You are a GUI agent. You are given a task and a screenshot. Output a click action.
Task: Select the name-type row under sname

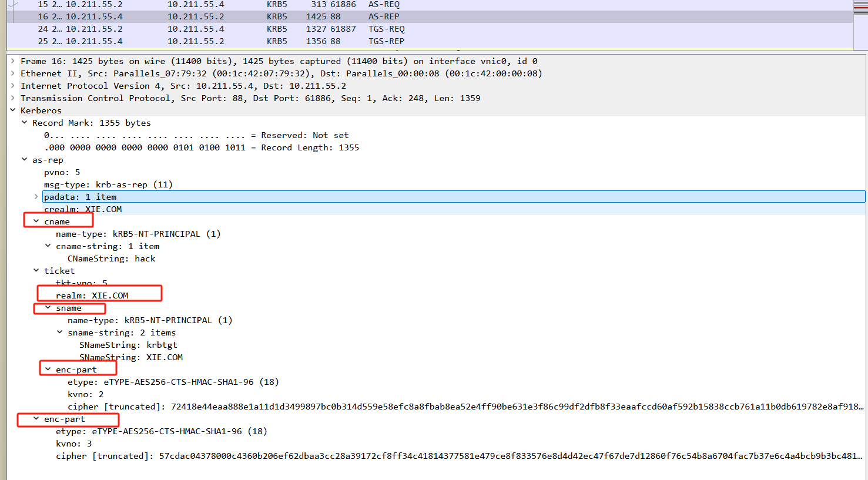click(x=150, y=320)
